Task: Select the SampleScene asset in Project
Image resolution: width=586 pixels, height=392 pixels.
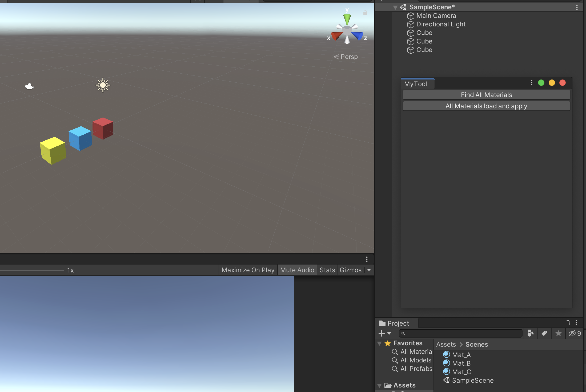Action: pos(468,381)
